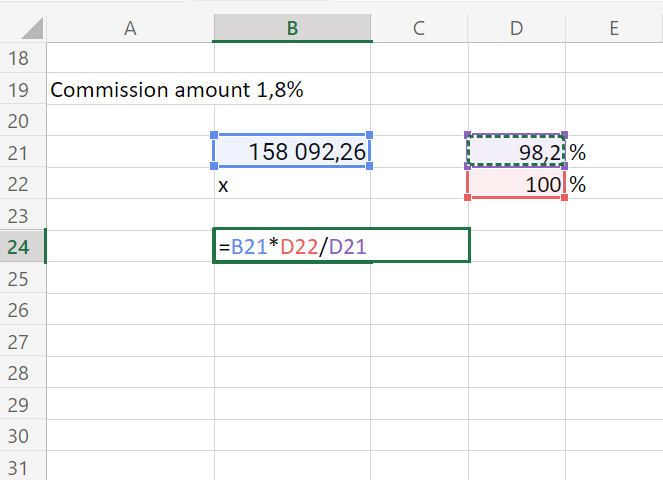The image size is (663, 480).
Task: Click cell D22 containing 100
Action: tap(516, 184)
